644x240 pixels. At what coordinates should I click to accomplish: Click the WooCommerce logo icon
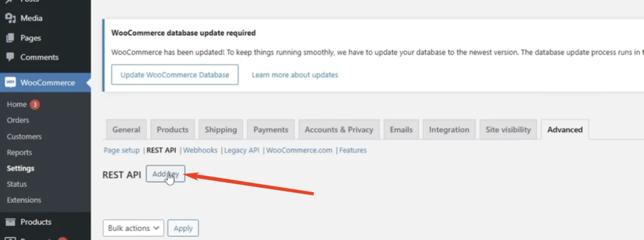pos(10,82)
